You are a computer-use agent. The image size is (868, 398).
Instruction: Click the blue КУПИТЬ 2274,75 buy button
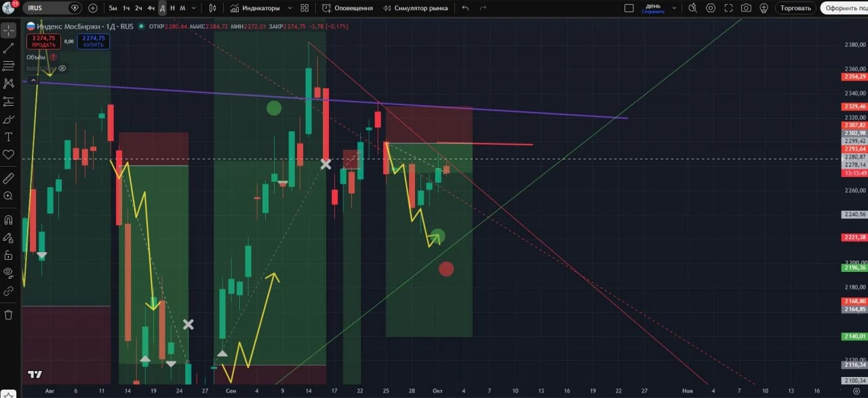(x=94, y=41)
